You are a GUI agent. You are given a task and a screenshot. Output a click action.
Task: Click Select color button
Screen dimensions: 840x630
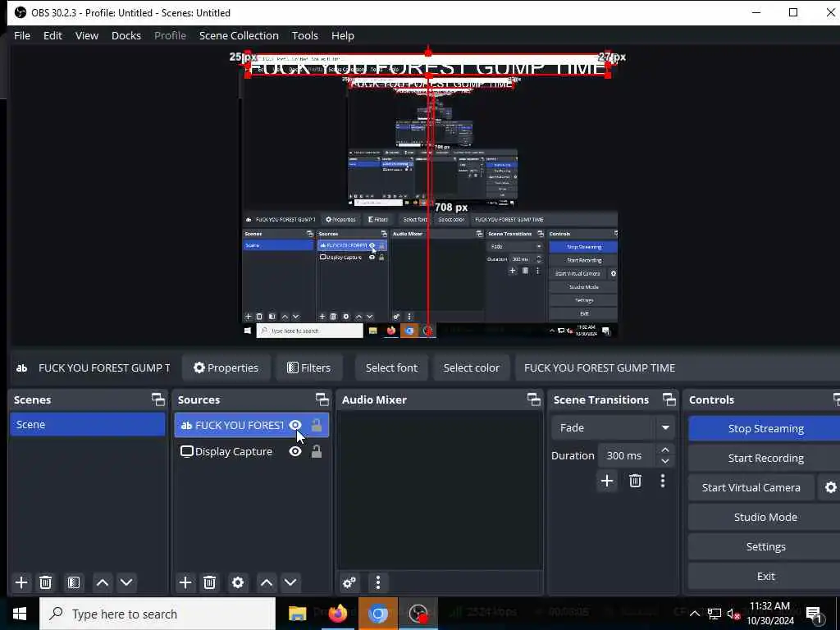pos(472,367)
